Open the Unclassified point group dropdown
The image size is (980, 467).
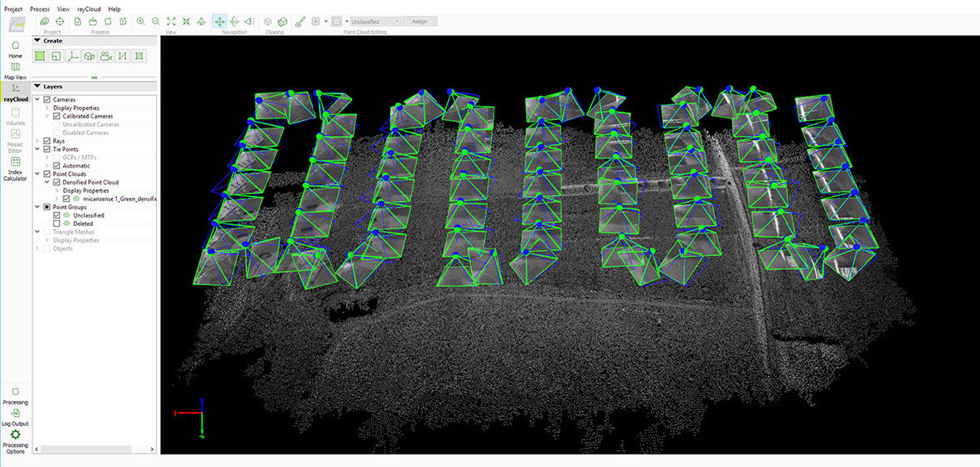374,21
